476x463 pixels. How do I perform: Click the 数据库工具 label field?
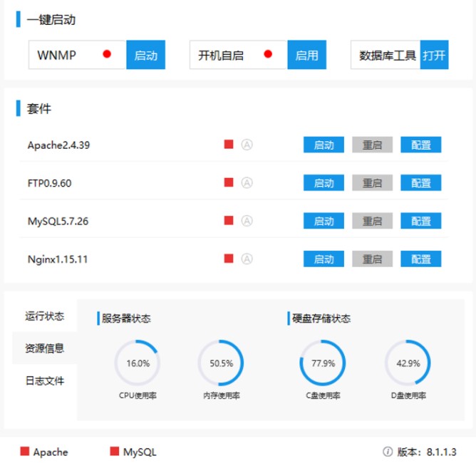(386, 55)
